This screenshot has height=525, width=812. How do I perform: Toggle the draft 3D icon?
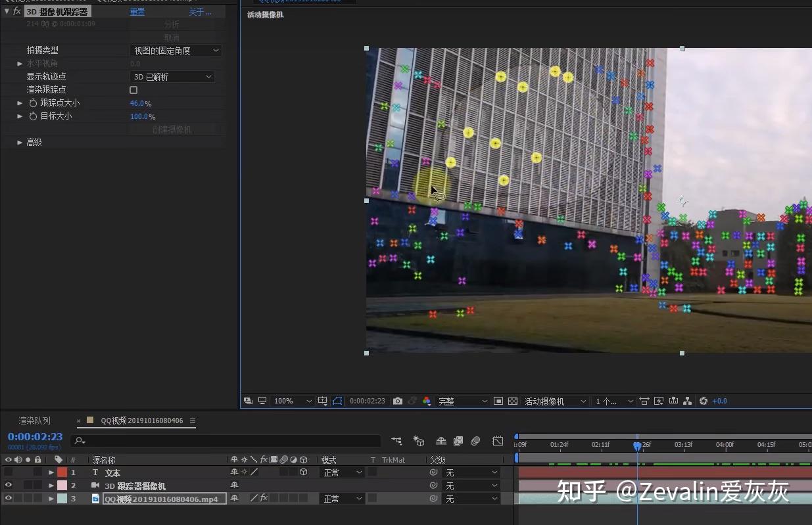(x=419, y=441)
